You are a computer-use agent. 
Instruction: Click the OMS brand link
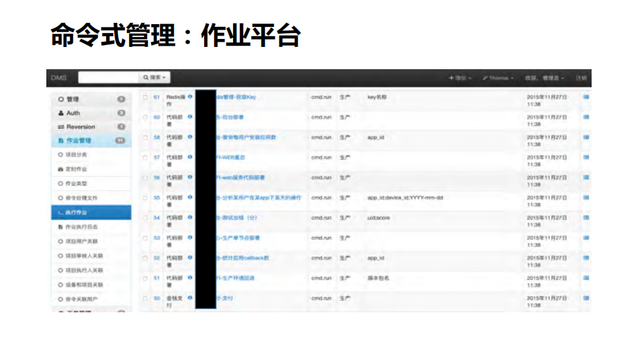[x=58, y=78]
